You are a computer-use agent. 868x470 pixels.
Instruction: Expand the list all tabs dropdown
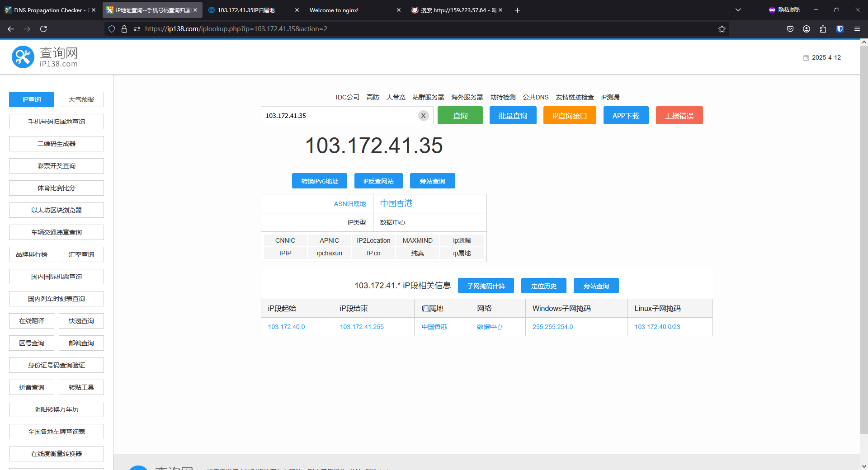[738, 10]
